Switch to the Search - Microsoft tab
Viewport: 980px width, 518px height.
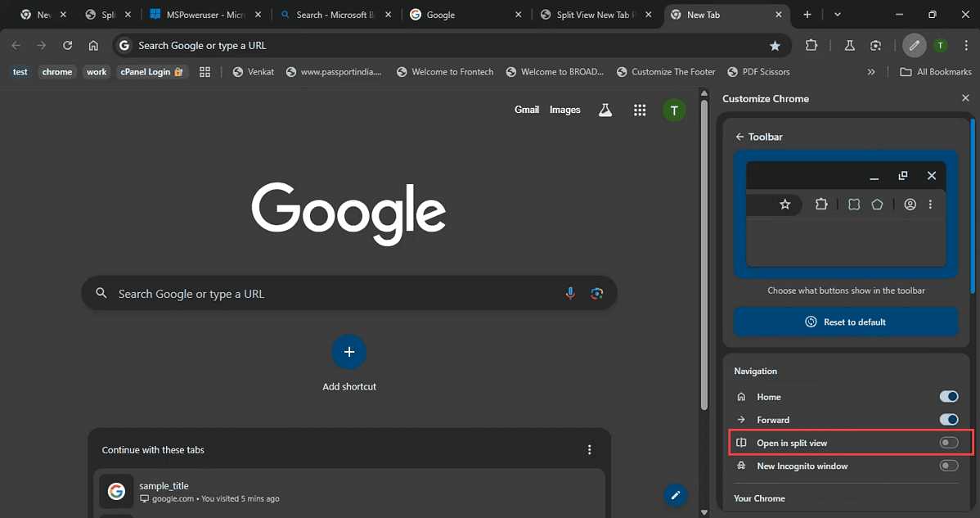(x=335, y=15)
